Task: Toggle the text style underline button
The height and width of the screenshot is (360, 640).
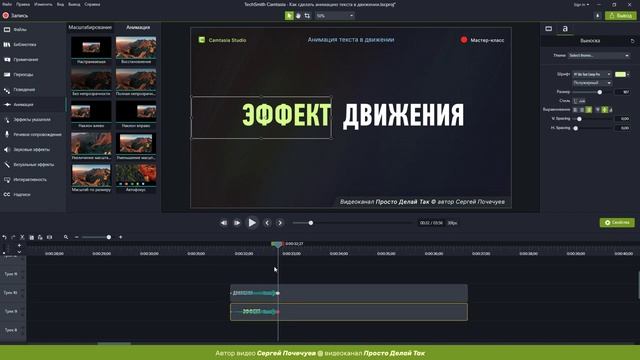Action: [x=576, y=101]
